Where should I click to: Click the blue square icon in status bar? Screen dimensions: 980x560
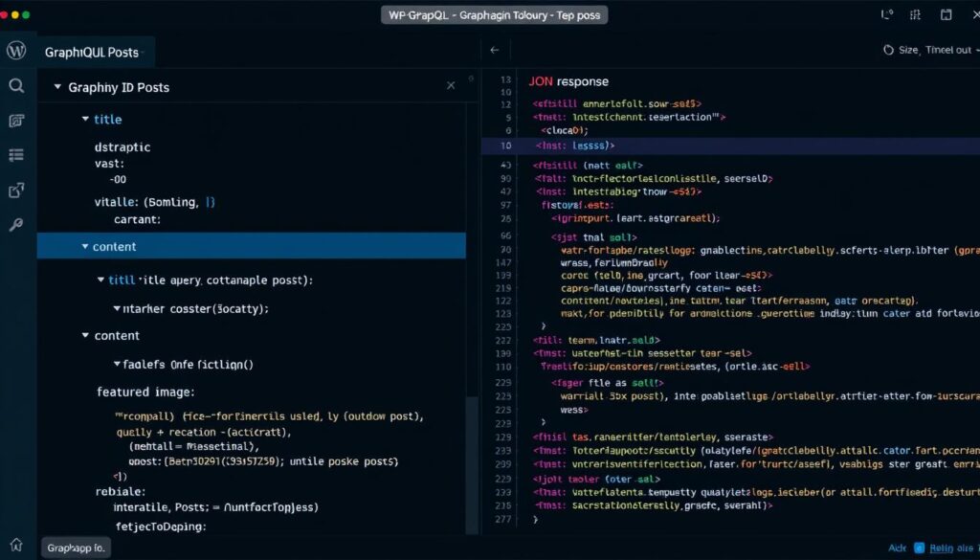(x=919, y=549)
